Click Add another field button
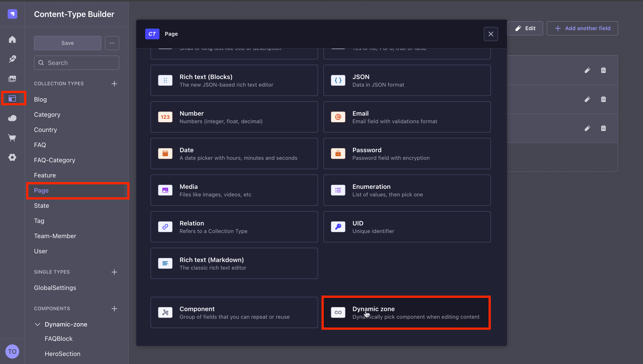643x364 pixels. [582, 28]
